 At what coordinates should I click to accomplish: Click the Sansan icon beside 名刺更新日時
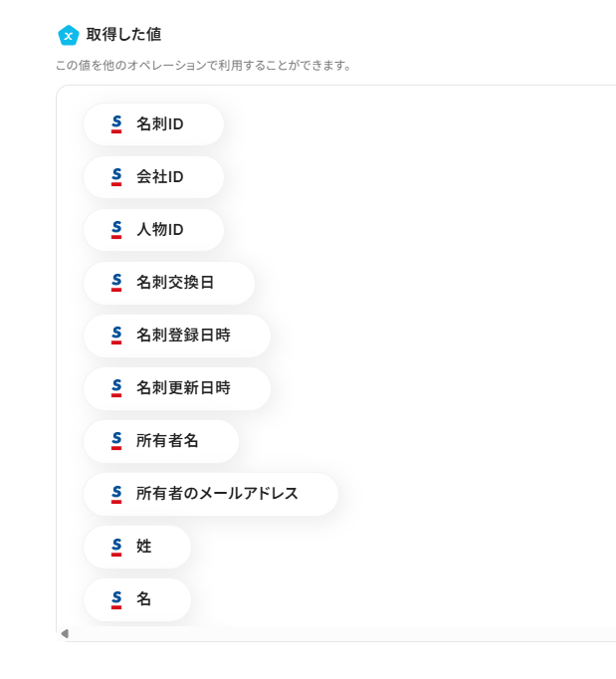click(x=115, y=388)
